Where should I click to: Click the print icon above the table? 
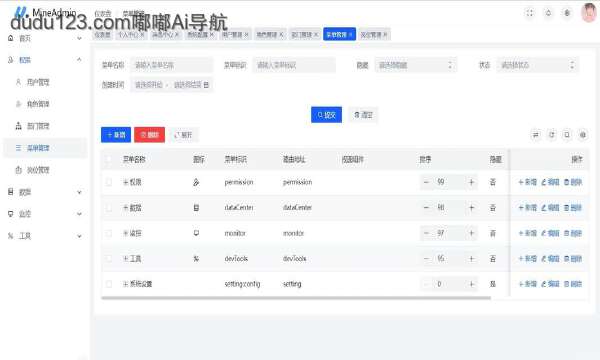pyautogui.click(x=567, y=135)
